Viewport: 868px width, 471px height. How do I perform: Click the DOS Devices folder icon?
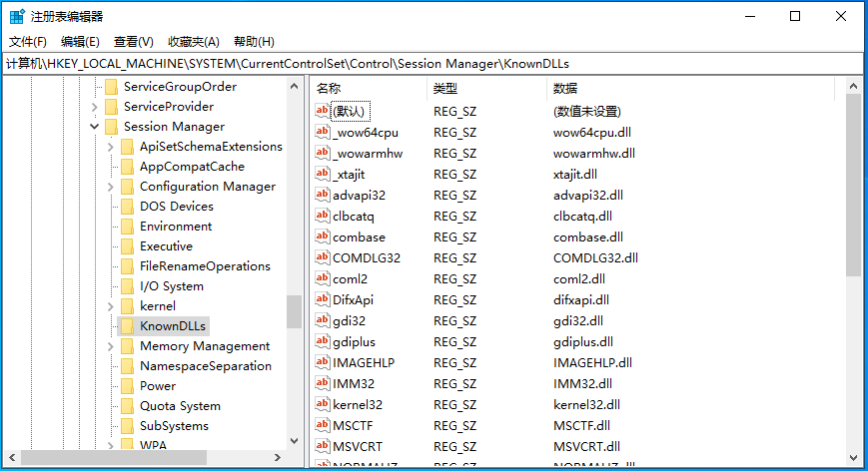point(127,207)
